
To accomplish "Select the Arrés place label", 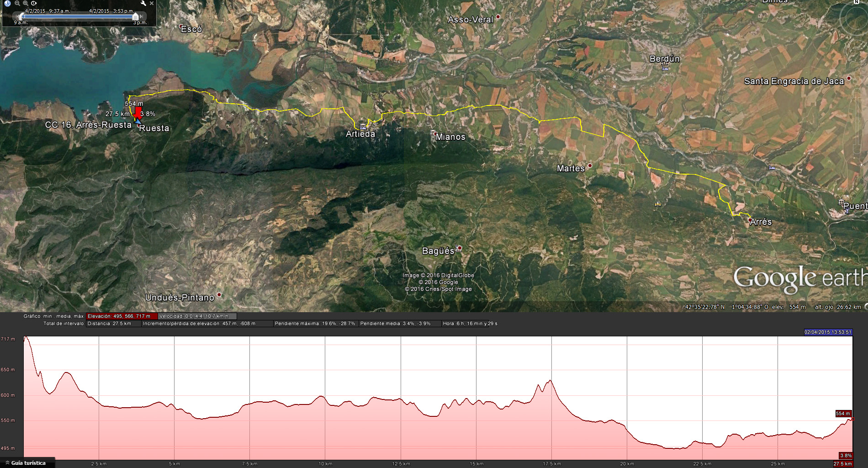I will [761, 222].
